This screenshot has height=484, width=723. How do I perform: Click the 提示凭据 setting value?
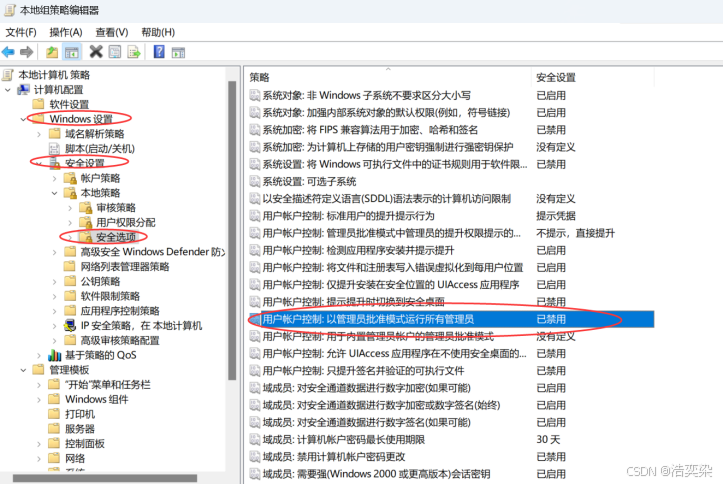tap(556, 216)
